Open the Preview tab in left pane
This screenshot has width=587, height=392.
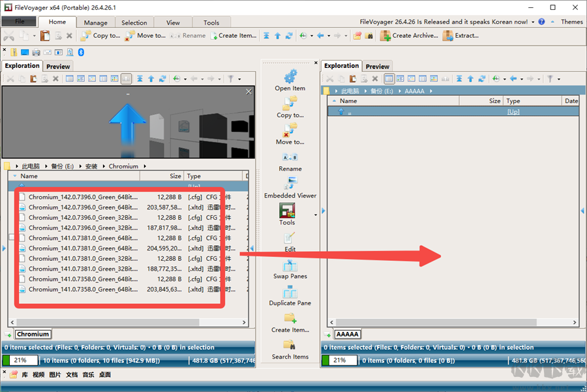(58, 67)
